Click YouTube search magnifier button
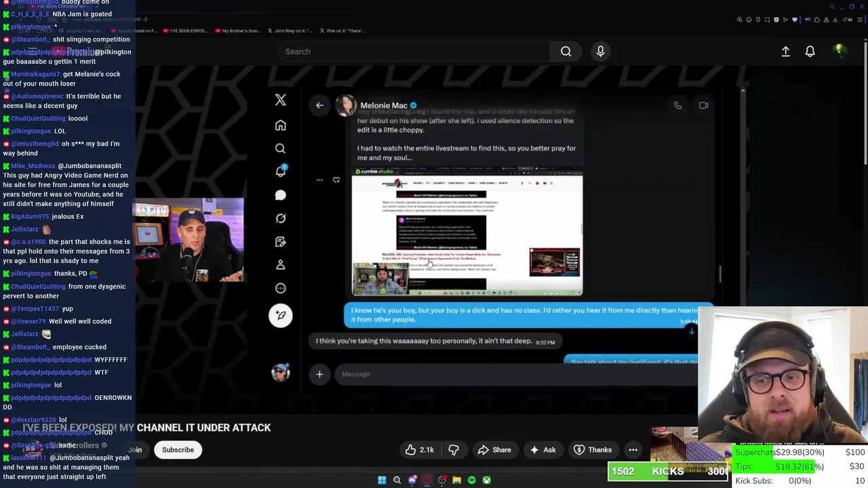Image resolution: width=868 pixels, height=488 pixels. 566,52
